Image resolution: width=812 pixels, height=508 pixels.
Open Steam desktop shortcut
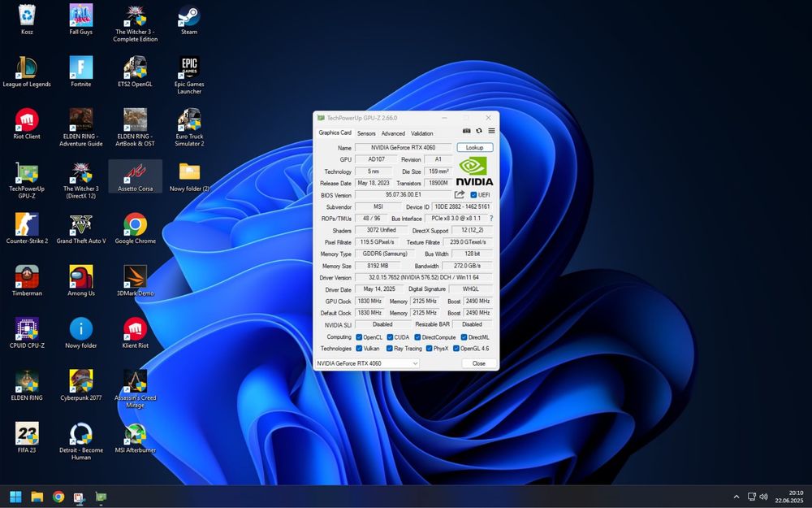[x=189, y=20]
